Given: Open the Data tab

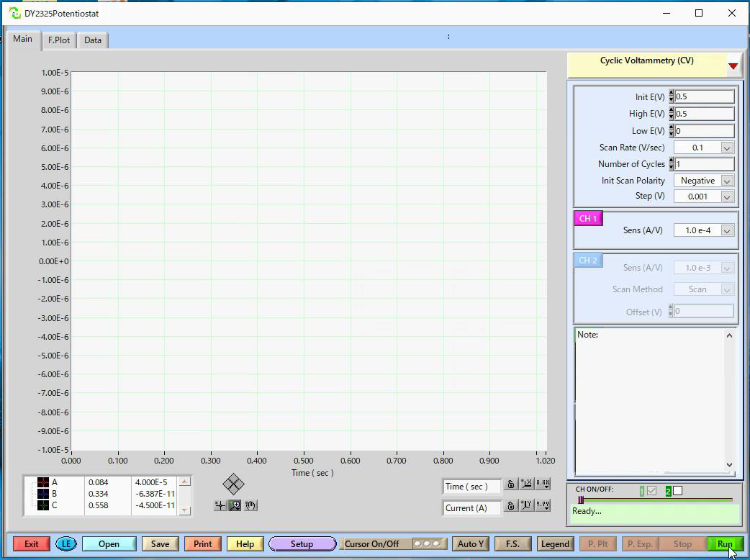Looking at the screenshot, I should [93, 40].
